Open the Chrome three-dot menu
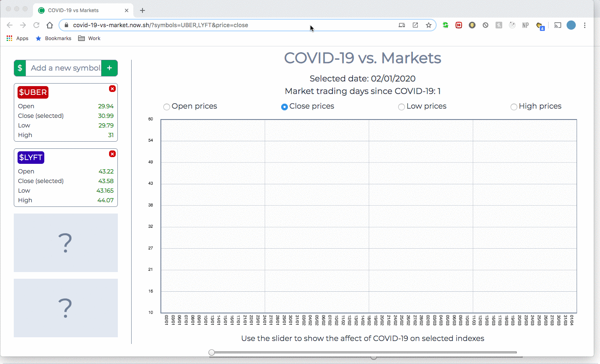The image size is (600, 364). pyautogui.click(x=585, y=25)
